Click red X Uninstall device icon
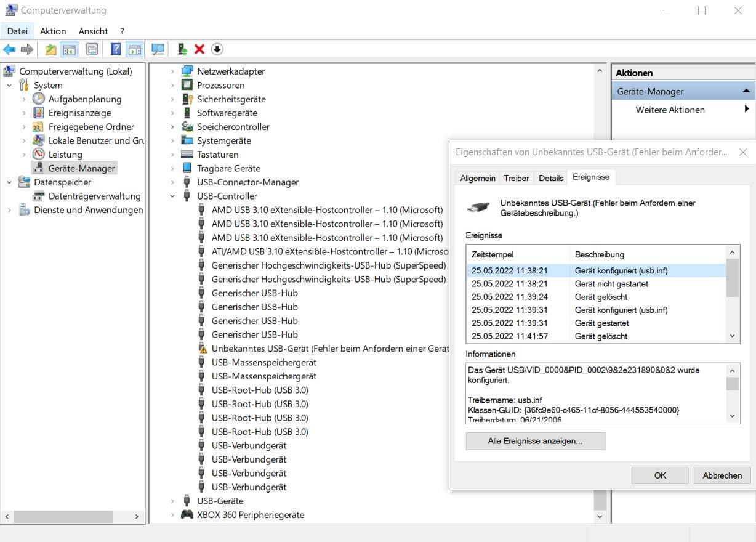Viewport: 756px width, 542px height. (x=199, y=49)
